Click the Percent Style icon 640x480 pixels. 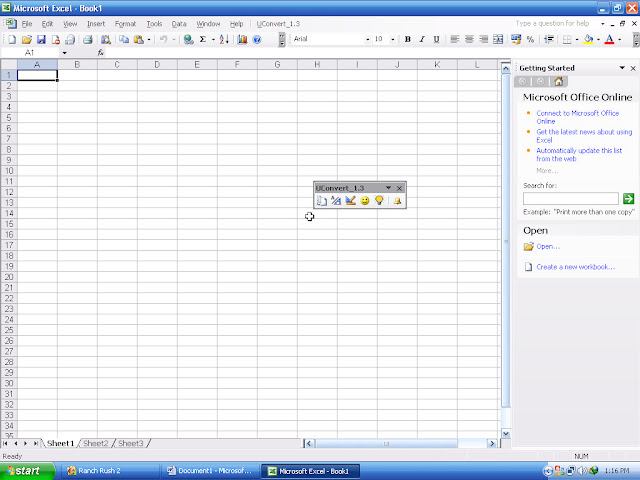pyautogui.click(x=530, y=39)
